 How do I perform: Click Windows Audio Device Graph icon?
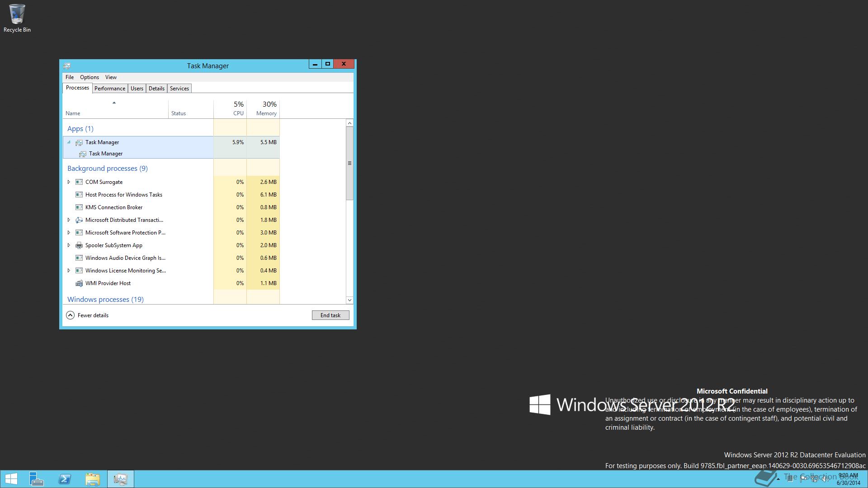pos(79,258)
